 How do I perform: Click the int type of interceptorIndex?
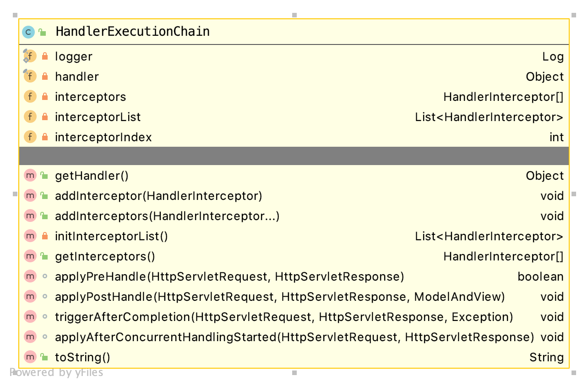point(557,138)
